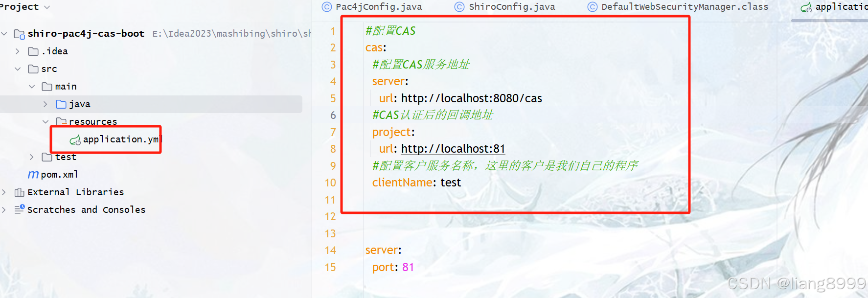The height and width of the screenshot is (298, 868).
Task: Open the http://localhost:8080/cas link
Action: [472, 98]
